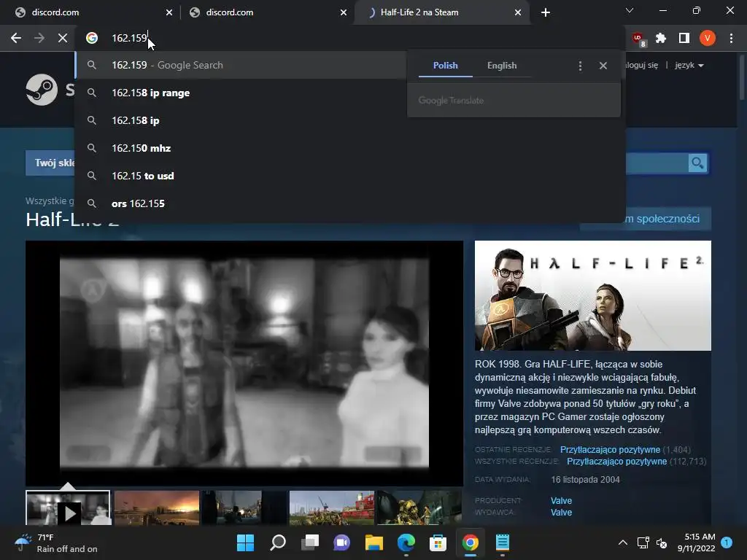This screenshot has height=560, width=747.
Task: Open the uBlock Origin extension icon
Action: 638,39
